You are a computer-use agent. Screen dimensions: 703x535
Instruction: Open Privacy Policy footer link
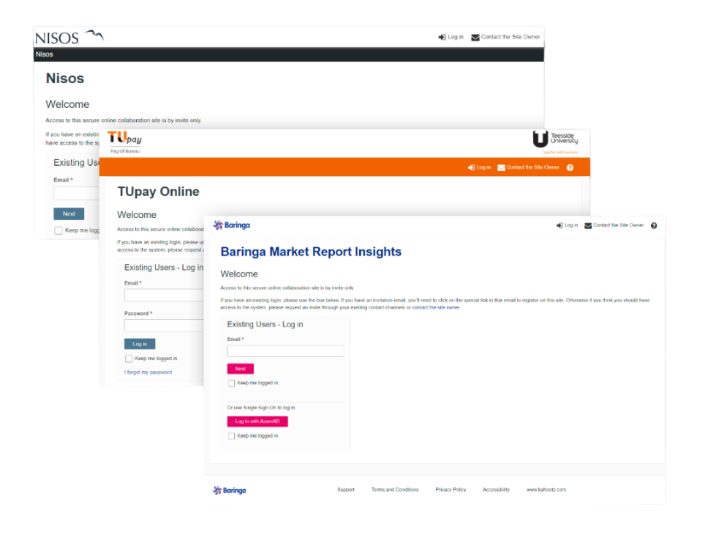[x=451, y=490]
